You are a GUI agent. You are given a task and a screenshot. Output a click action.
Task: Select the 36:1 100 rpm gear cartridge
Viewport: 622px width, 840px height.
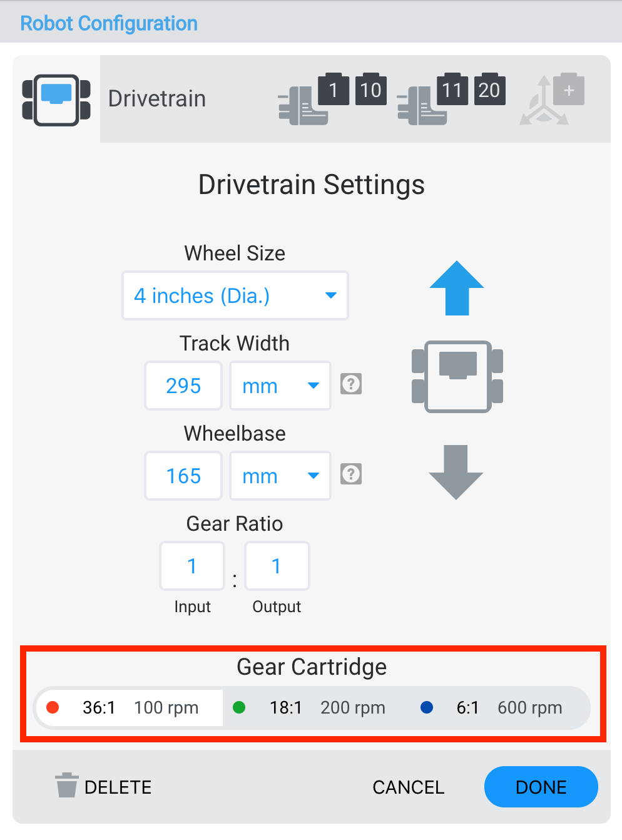click(129, 707)
